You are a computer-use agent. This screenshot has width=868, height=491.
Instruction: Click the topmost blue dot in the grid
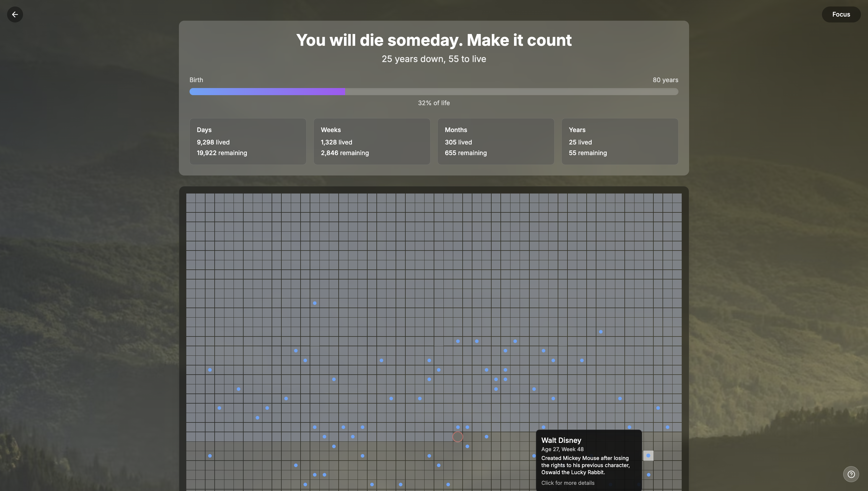point(315,303)
